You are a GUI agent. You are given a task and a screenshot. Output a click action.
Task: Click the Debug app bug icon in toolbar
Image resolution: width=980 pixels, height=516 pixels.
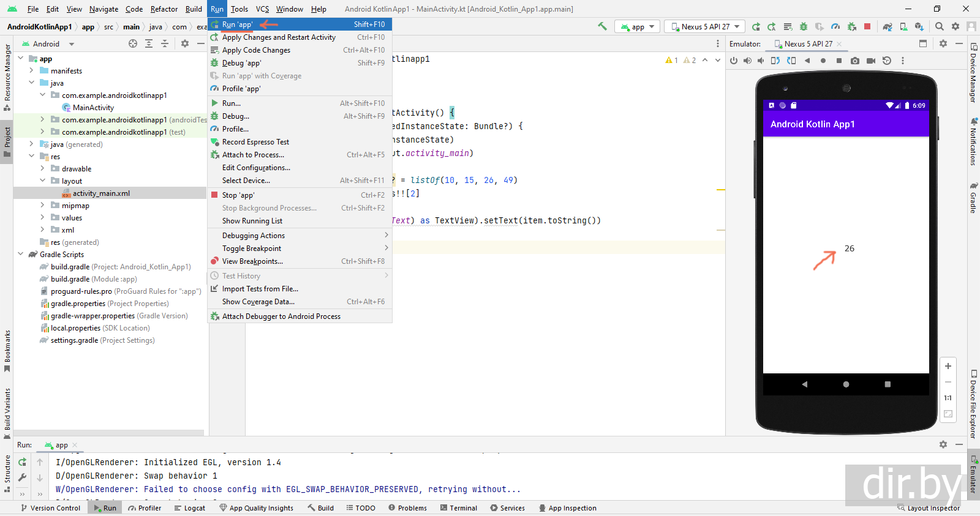[x=804, y=26]
